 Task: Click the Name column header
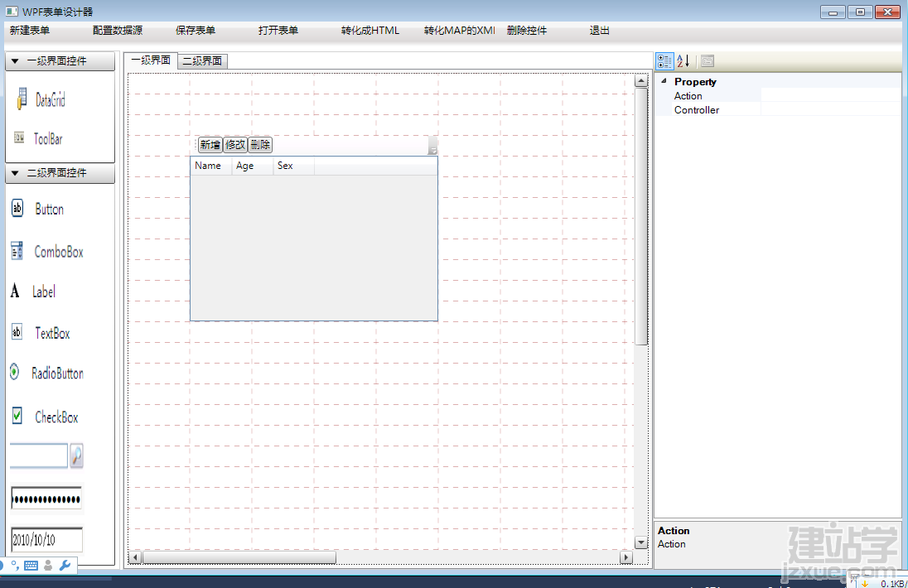[210, 166]
